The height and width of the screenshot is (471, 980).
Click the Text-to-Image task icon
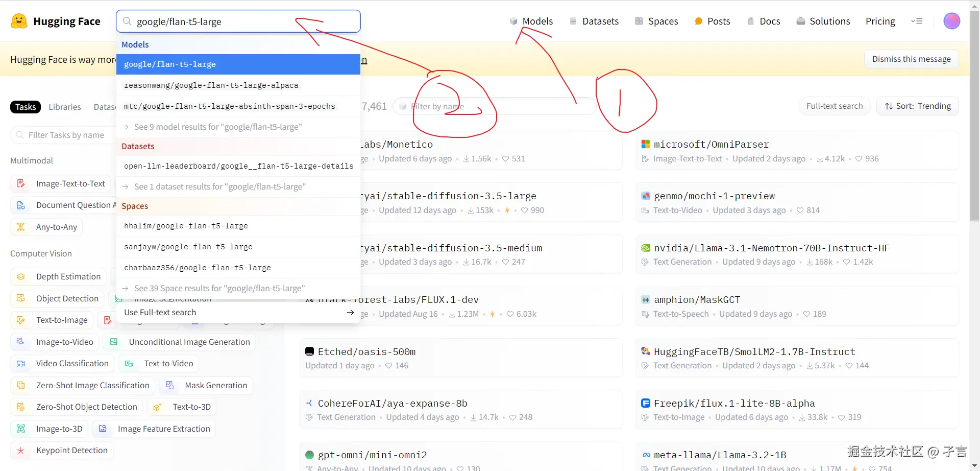pos(20,320)
